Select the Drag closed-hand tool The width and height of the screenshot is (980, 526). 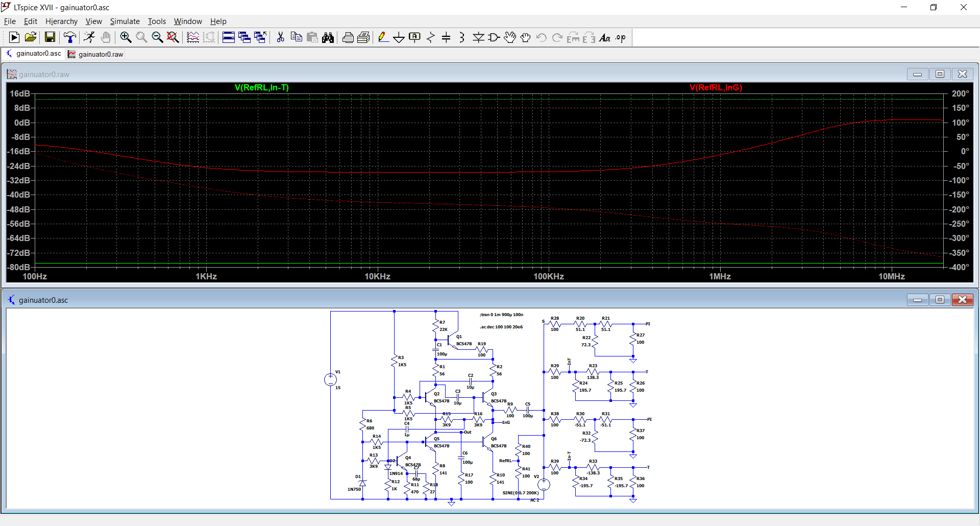pos(526,37)
